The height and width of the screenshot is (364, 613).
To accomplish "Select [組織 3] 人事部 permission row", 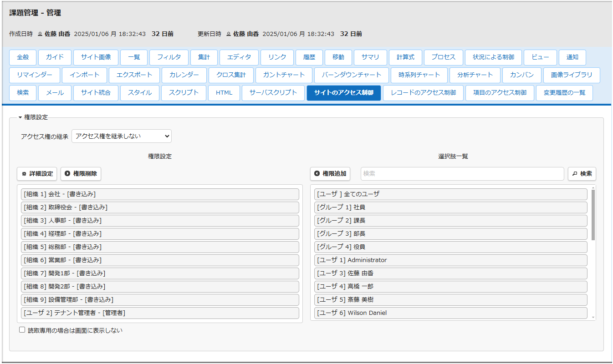I will click(x=160, y=221).
